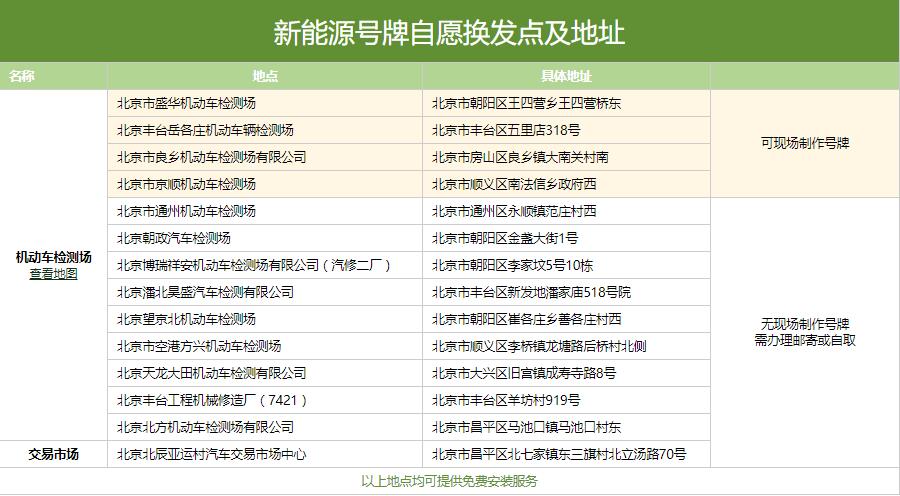Click the 交易市场 category label
900x496 pixels.
(53, 454)
